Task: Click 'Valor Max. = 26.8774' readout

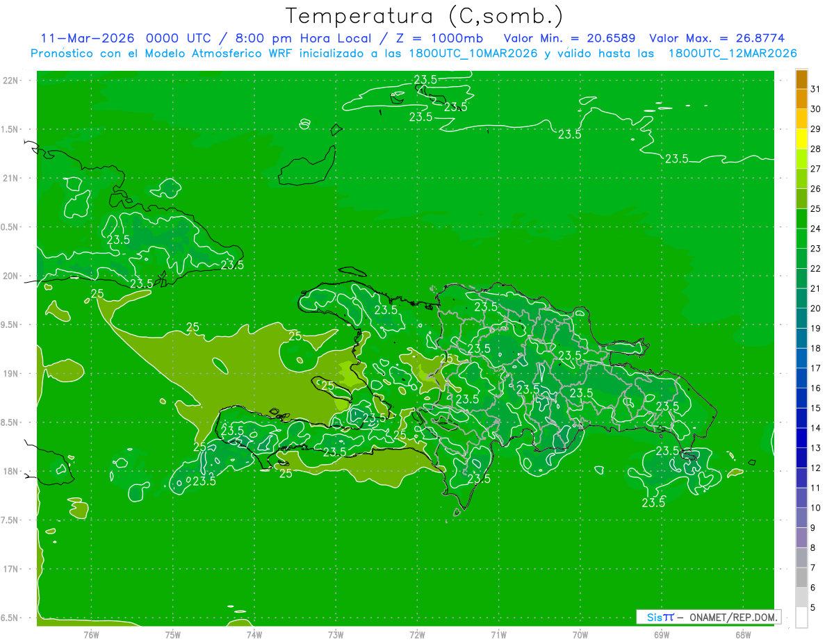Action: tap(719, 38)
